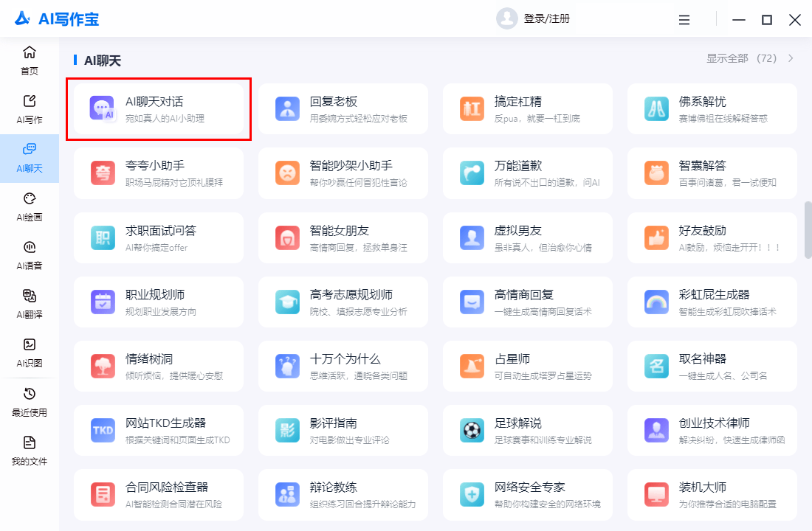Image resolution: width=812 pixels, height=531 pixels.
Task: Open the 佛系解忧 tool icon
Action: coord(656,108)
